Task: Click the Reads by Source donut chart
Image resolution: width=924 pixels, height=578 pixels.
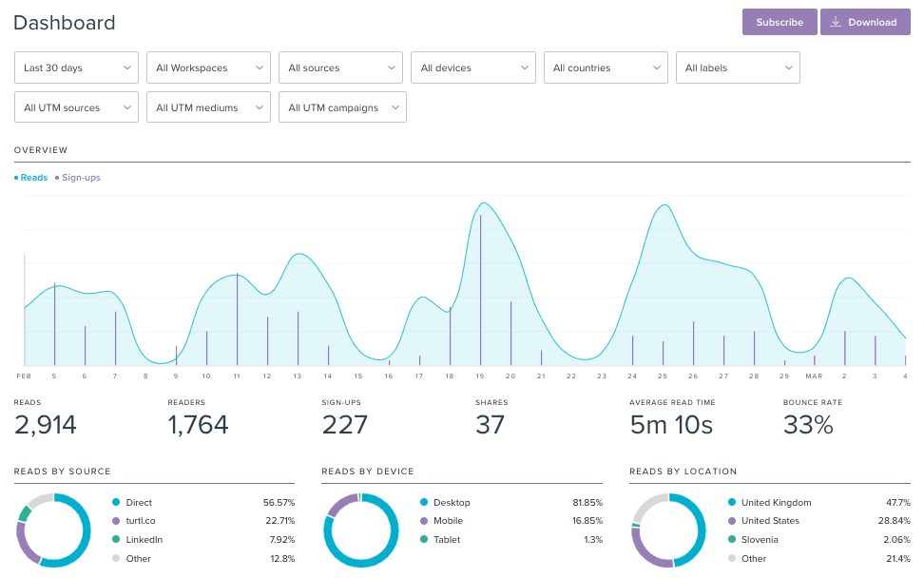Action: coord(53,530)
